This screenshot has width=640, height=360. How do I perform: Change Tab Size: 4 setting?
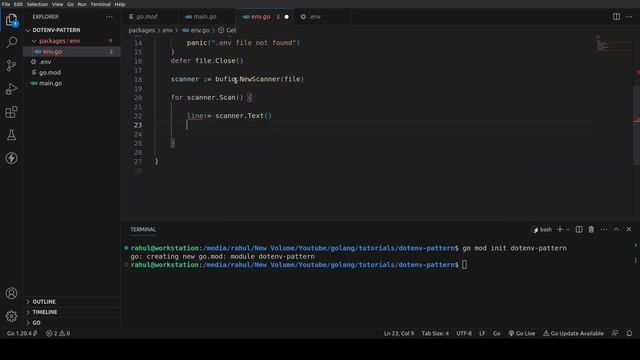click(x=435, y=333)
